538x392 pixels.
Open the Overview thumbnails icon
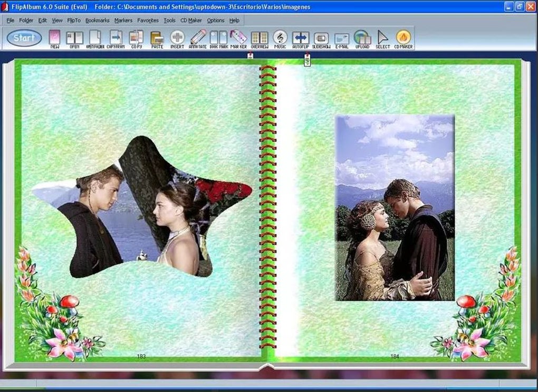[260, 39]
